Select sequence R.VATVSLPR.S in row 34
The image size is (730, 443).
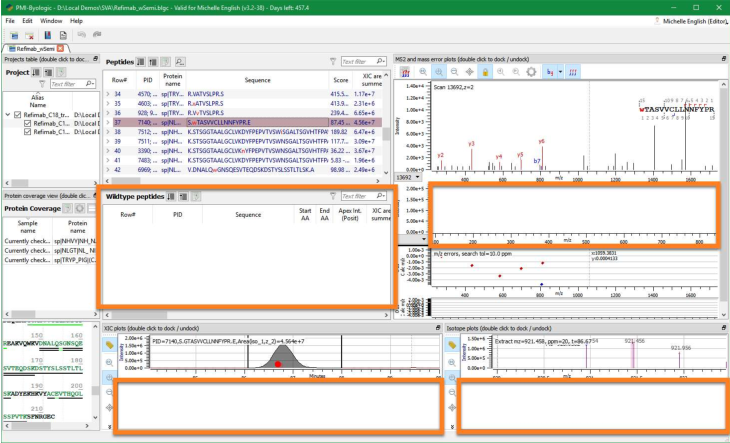pos(205,94)
